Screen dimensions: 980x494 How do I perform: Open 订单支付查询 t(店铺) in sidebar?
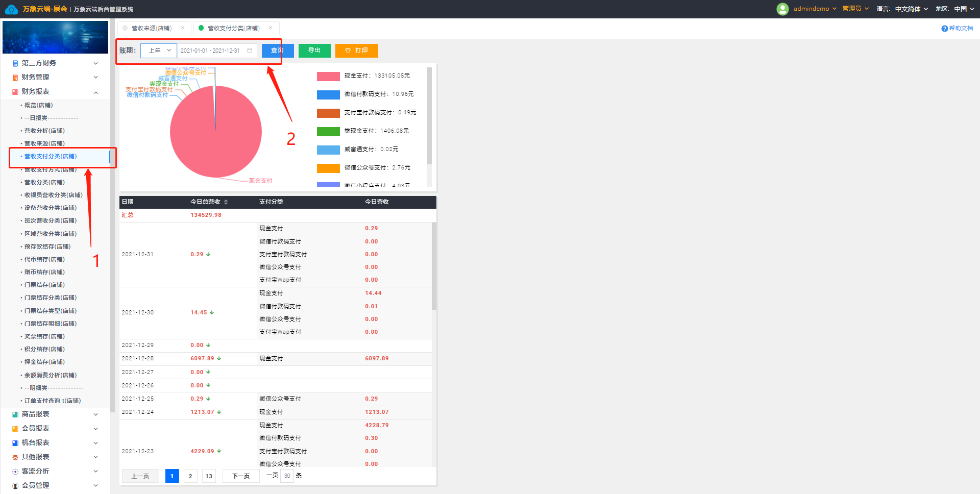click(x=53, y=401)
